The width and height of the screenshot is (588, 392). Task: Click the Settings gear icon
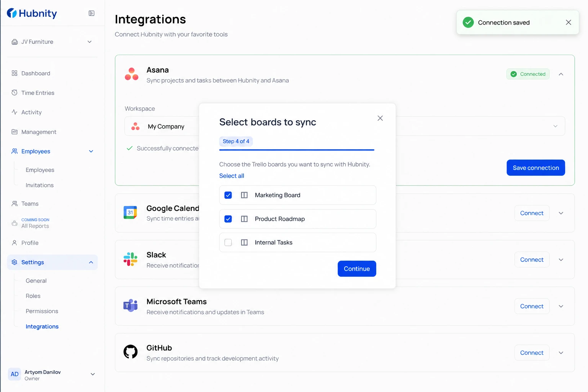tap(15, 262)
